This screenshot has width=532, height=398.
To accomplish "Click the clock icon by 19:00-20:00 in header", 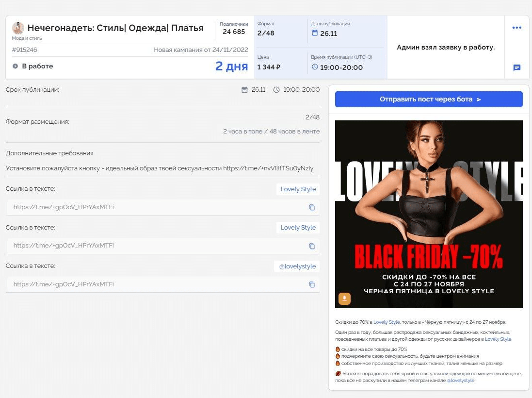I will click(315, 67).
